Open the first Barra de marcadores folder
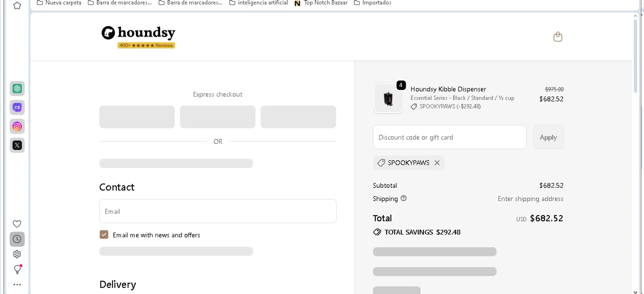The height and width of the screenshot is (294, 644). [x=119, y=3]
